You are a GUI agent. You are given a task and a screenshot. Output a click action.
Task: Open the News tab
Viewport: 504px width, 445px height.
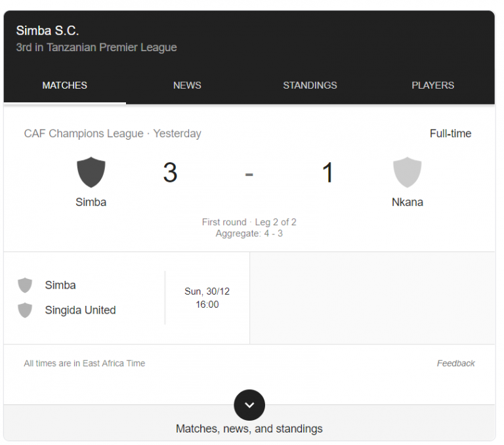click(x=187, y=85)
